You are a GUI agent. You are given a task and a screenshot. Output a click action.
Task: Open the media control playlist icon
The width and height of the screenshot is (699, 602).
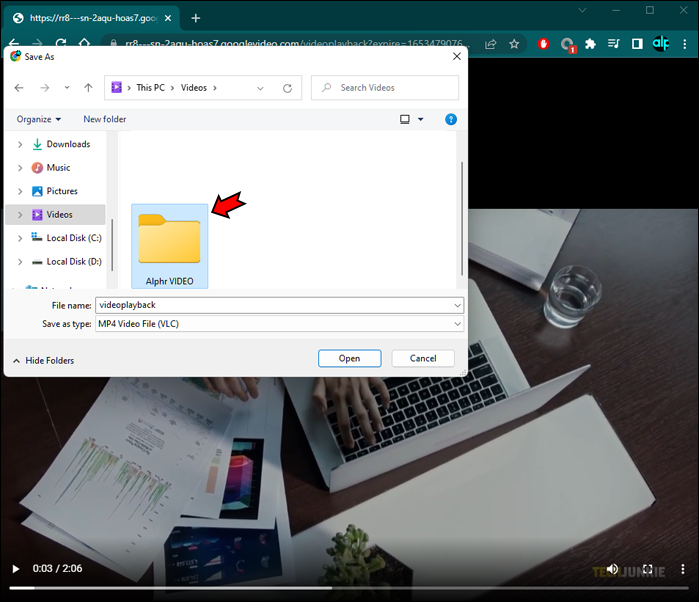[x=613, y=44]
